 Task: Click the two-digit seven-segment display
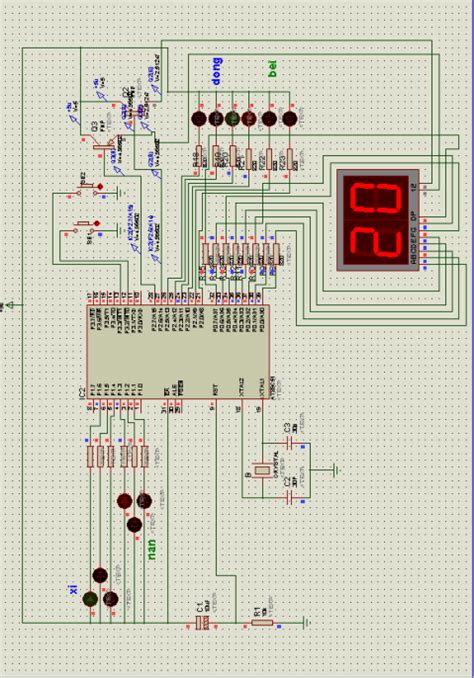click(378, 221)
